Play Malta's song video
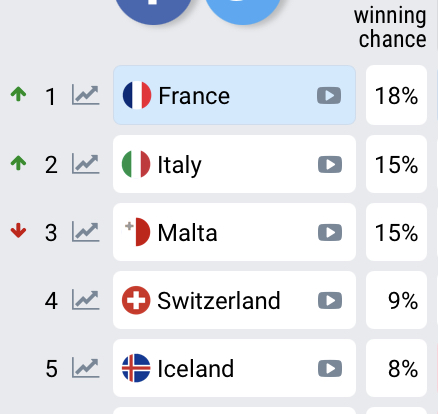 coord(330,232)
